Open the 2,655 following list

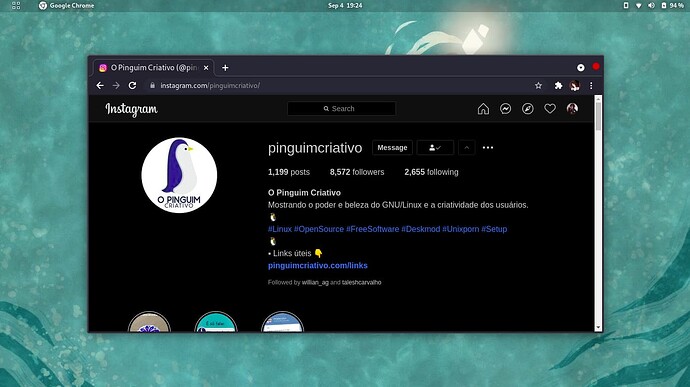point(431,172)
